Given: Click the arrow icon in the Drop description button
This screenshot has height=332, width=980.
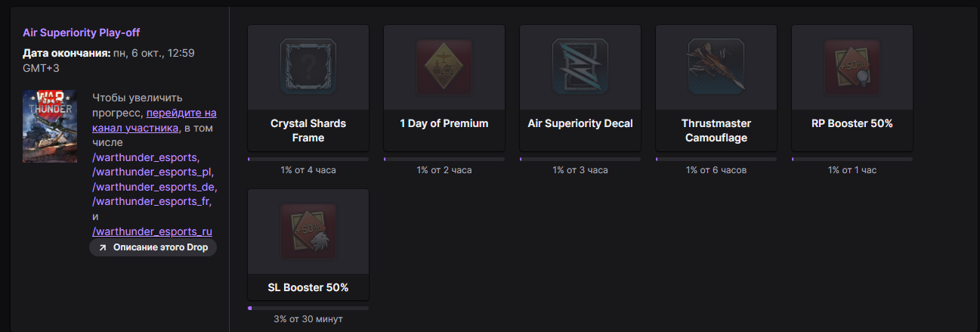Looking at the screenshot, I should click(103, 248).
